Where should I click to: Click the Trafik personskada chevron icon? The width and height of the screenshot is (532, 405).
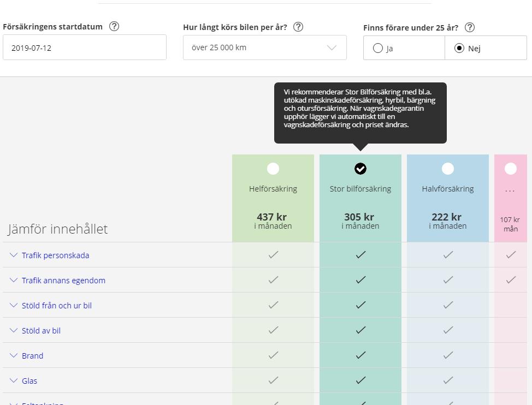14,255
